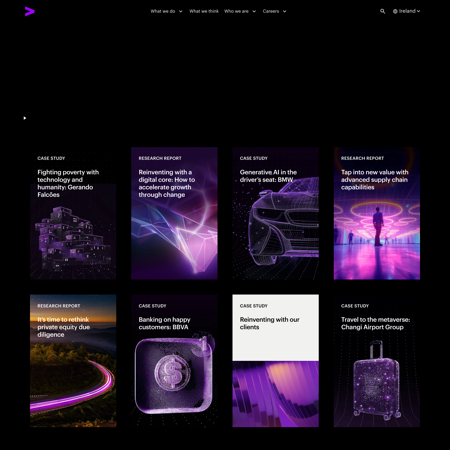Click the small play arrow icon

pyautogui.click(x=25, y=118)
